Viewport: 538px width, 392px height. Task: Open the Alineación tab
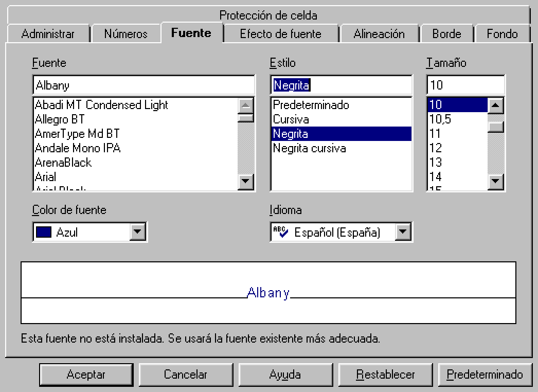click(379, 34)
